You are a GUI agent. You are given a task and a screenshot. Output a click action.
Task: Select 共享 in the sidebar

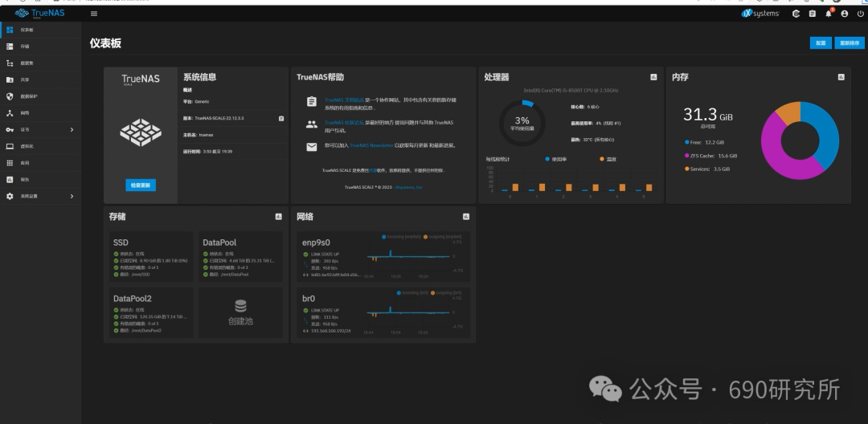(41, 80)
